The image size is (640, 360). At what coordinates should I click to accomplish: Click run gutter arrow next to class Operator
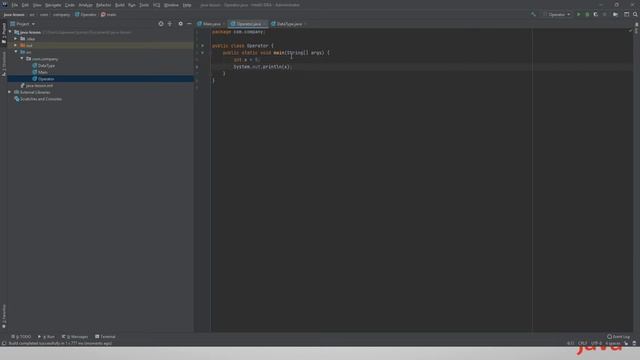click(202, 46)
